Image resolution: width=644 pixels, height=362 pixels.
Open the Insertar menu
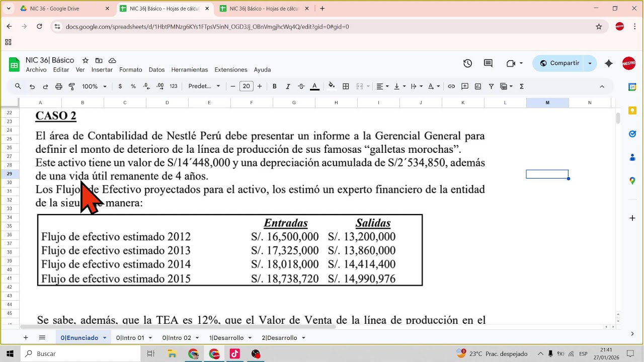tap(102, 70)
